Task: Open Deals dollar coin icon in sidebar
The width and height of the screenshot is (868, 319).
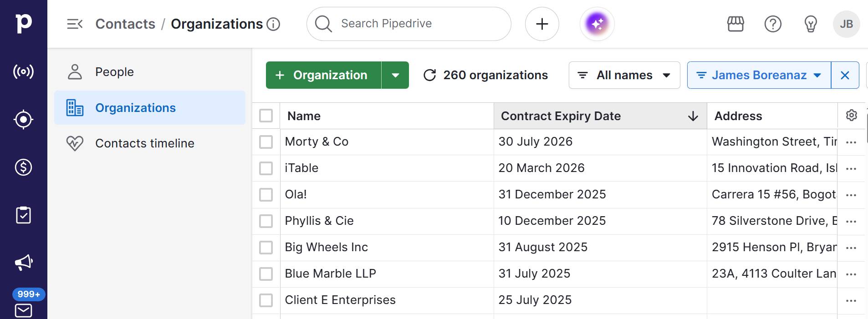Action: pyautogui.click(x=23, y=167)
